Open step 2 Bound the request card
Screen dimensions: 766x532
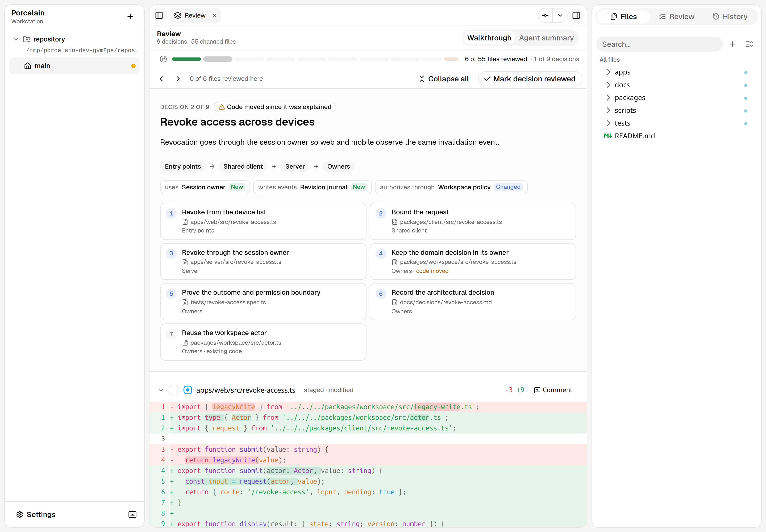tap(473, 221)
